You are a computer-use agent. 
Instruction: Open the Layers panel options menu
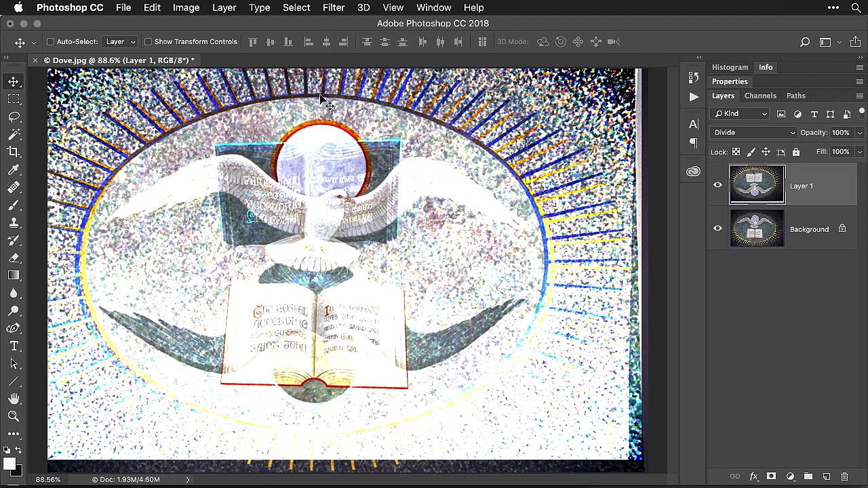tap(860, 96)
